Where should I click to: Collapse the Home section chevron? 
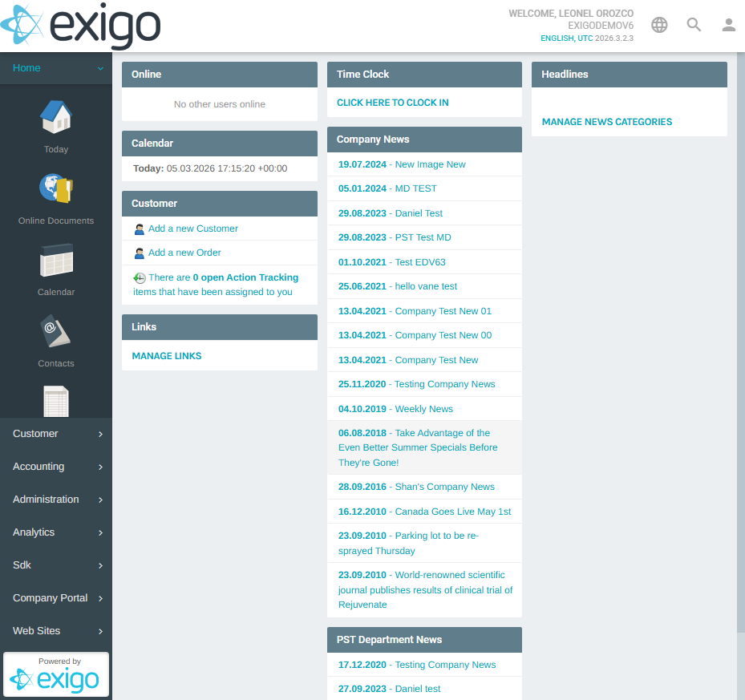[x=101, y=68]
